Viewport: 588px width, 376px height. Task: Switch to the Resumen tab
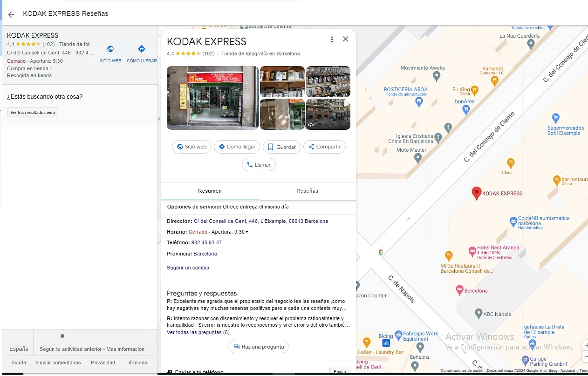[x=210, y=191]
